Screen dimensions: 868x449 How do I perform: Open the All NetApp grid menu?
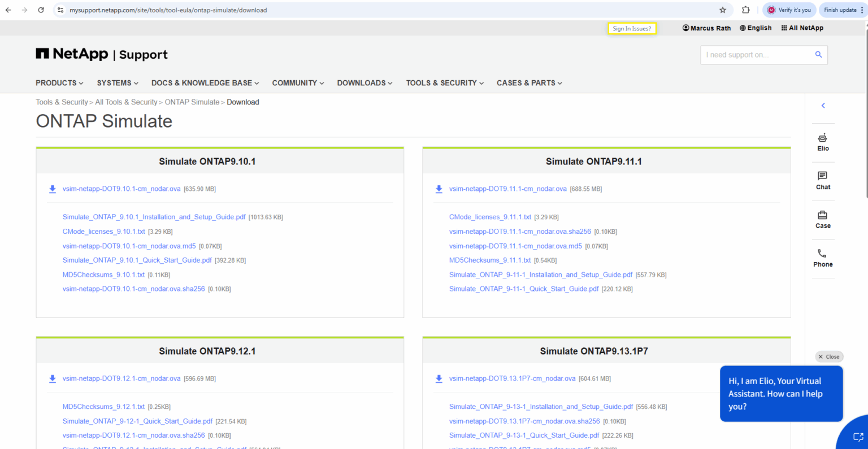(x=802, y=28)
